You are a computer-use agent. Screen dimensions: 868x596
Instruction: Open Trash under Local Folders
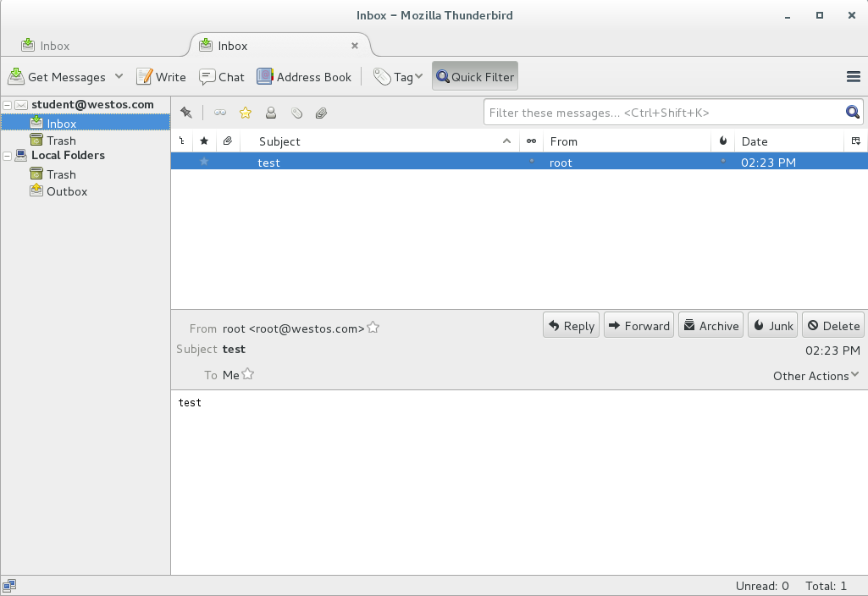61,175
